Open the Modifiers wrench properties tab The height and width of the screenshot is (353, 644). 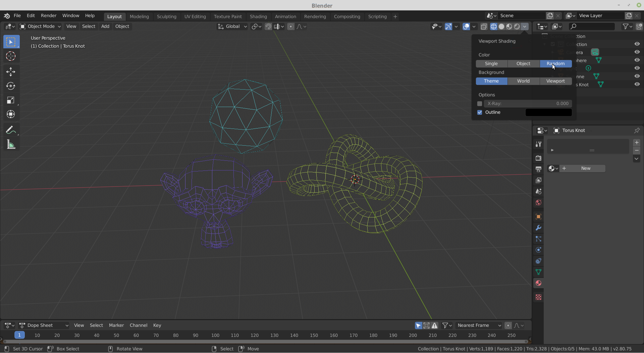tap(538, 228)
